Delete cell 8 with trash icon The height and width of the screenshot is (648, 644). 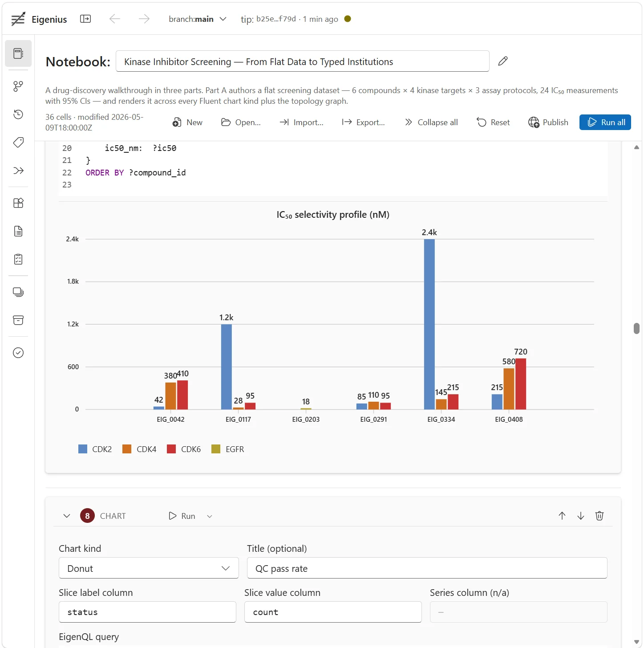point(599,516)
